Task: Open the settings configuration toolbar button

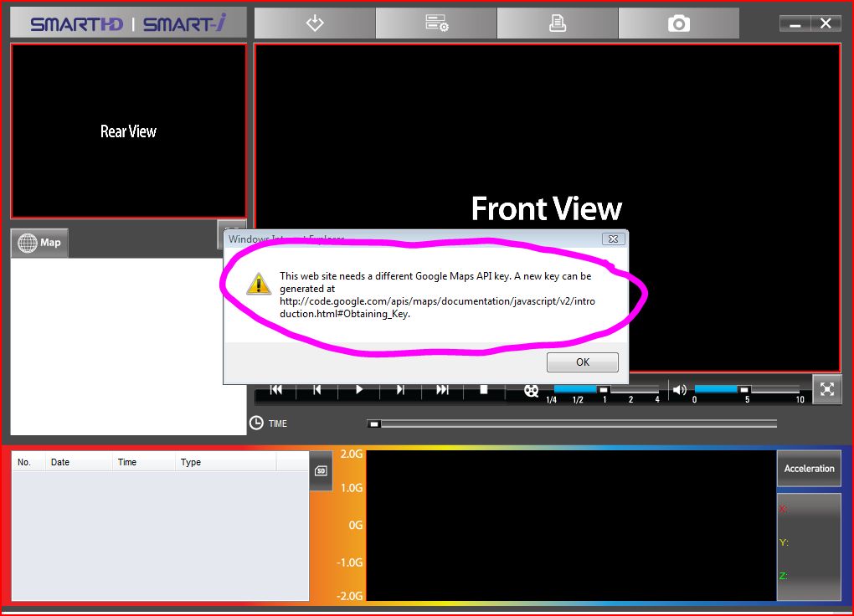Action: pos(436,23)
